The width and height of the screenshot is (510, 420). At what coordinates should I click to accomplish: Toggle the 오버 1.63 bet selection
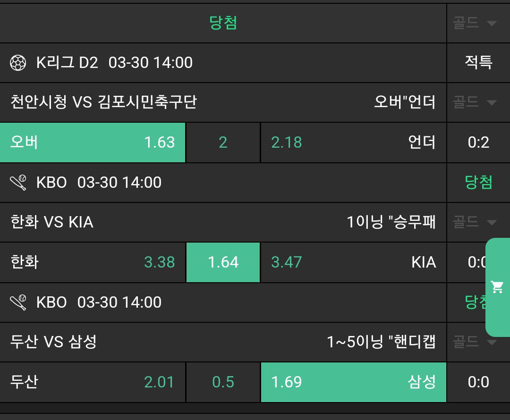pos(93,143)
